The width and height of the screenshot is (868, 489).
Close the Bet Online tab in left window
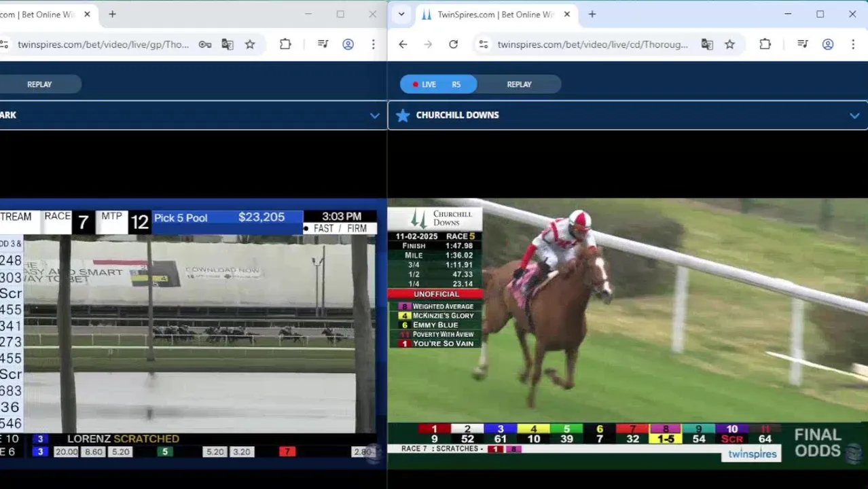87,14
